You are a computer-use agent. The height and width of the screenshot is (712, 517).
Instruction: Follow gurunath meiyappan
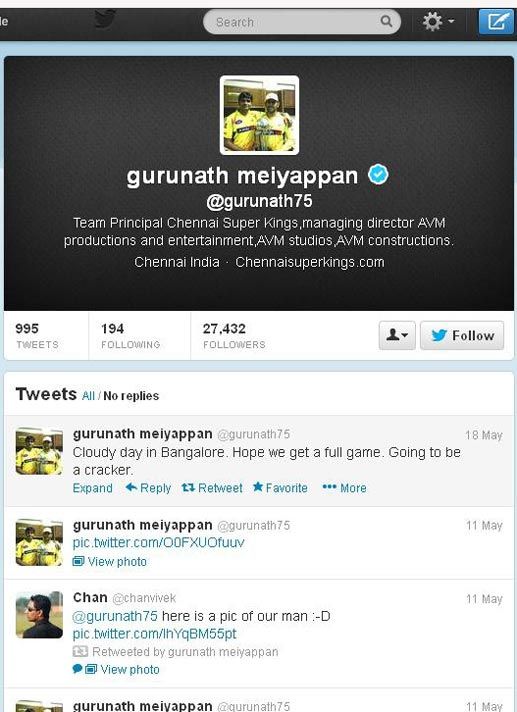click(462, 336)
